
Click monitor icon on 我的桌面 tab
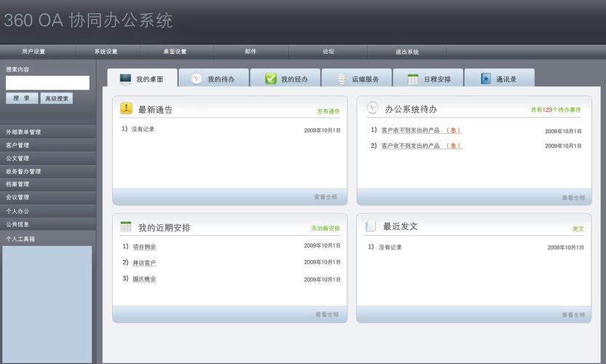(125, 79)
